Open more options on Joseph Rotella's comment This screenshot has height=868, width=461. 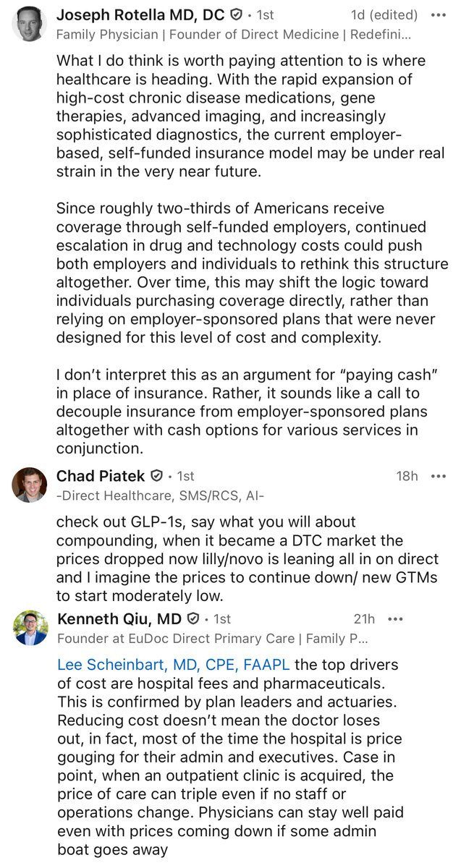(439, 14)
